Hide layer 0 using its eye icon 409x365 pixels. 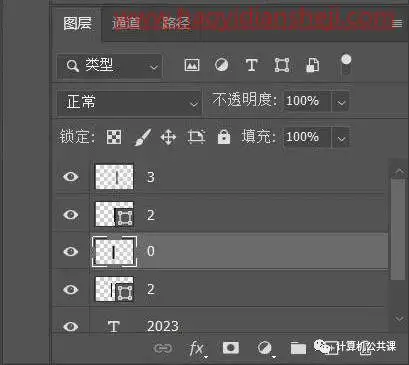pyautogui.click(x=71, y=251)
